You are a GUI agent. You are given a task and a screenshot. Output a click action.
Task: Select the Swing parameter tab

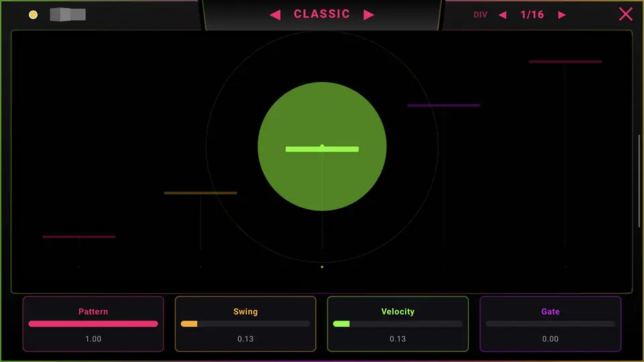[246, 324]
